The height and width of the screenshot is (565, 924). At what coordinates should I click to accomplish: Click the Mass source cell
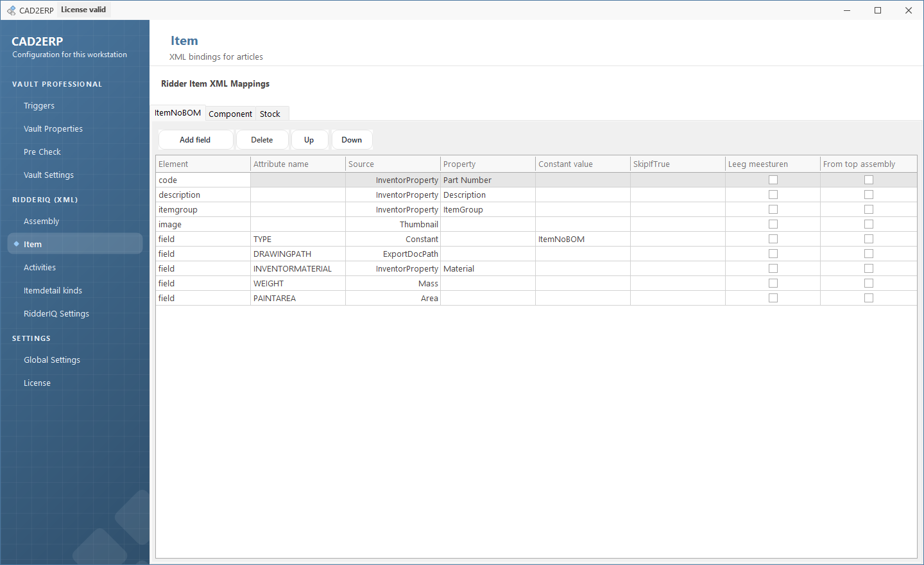click(x=393, y=283)
